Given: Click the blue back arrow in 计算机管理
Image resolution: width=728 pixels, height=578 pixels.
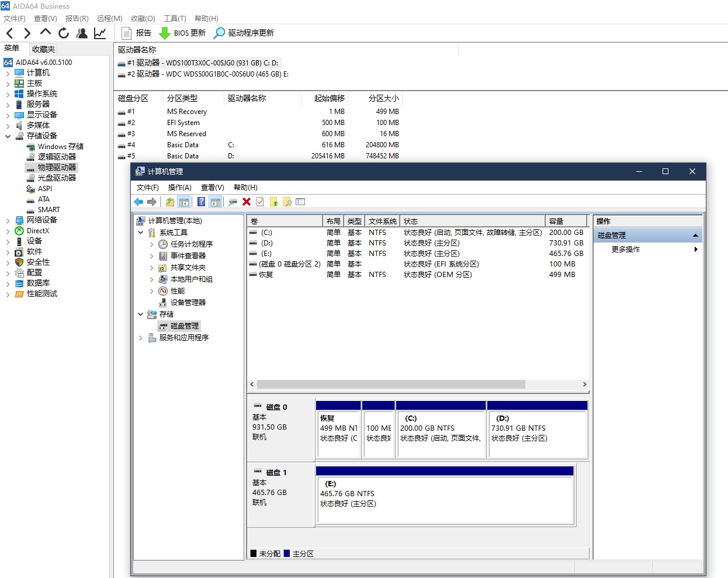Looking at the screenshot, I should [x=138, y=202].
